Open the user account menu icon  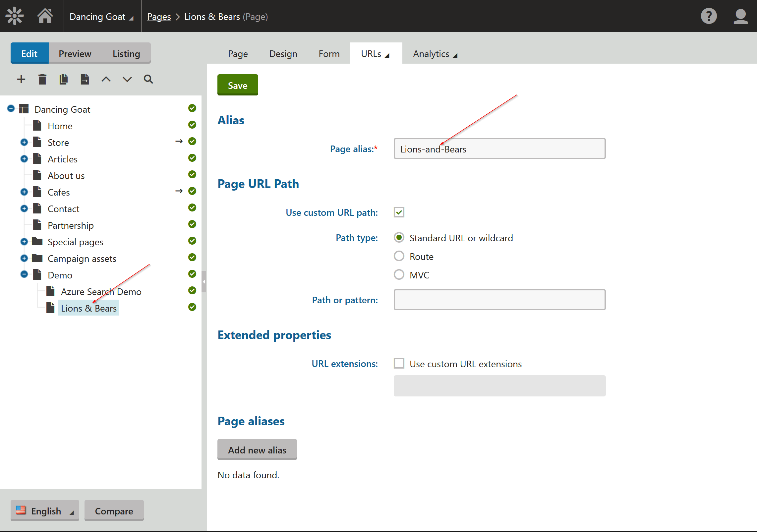click(x=740, y=16)
